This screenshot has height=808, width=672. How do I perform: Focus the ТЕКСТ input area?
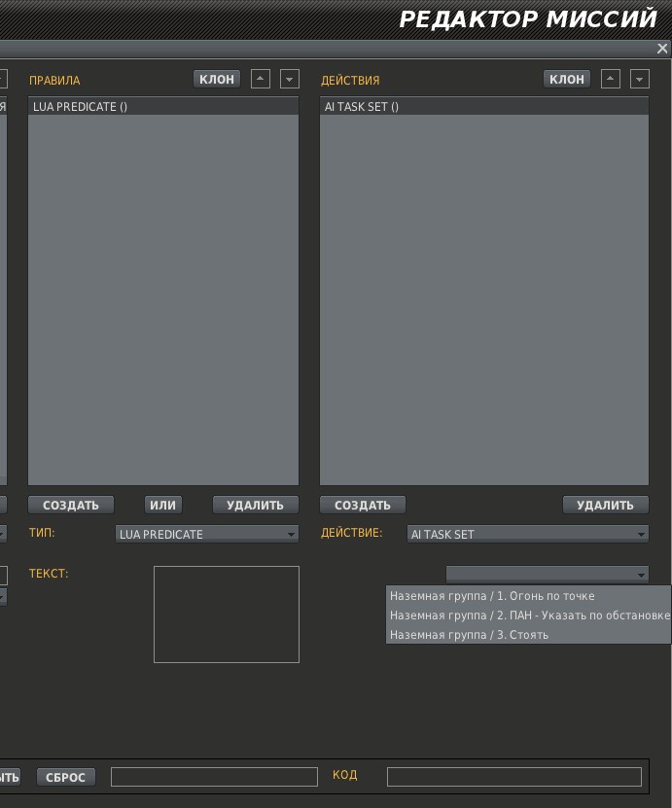click(227, 615)
